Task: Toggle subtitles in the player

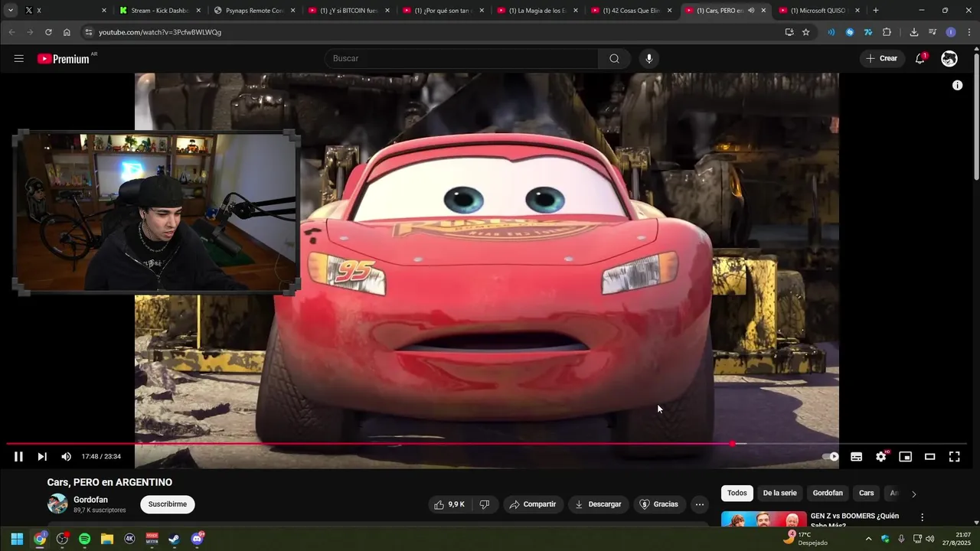Action: tap(856, 457)
